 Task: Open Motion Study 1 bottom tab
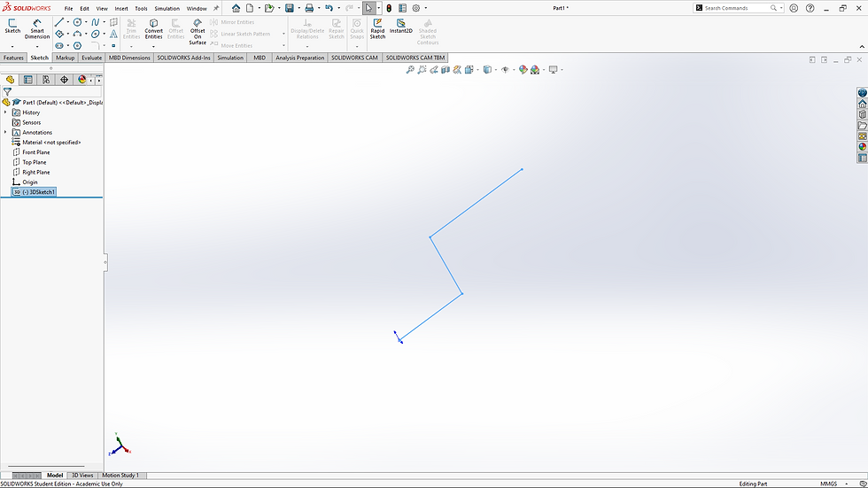coord(120,476)
